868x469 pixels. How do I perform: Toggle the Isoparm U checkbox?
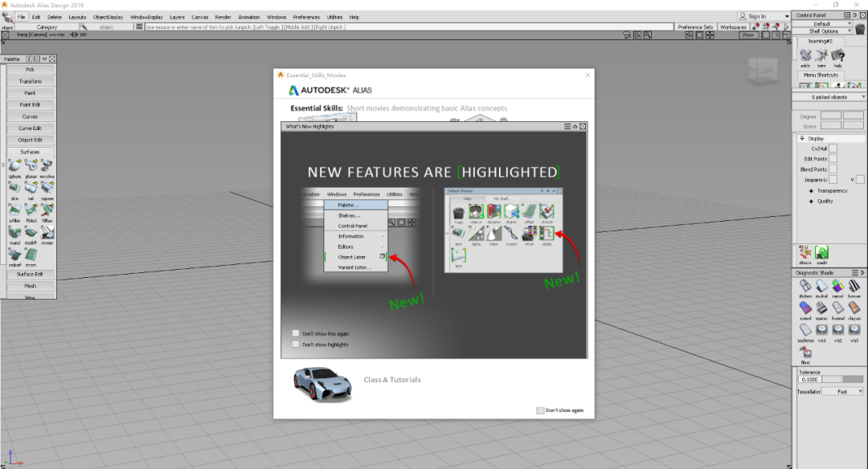click(x=833, y=180)
